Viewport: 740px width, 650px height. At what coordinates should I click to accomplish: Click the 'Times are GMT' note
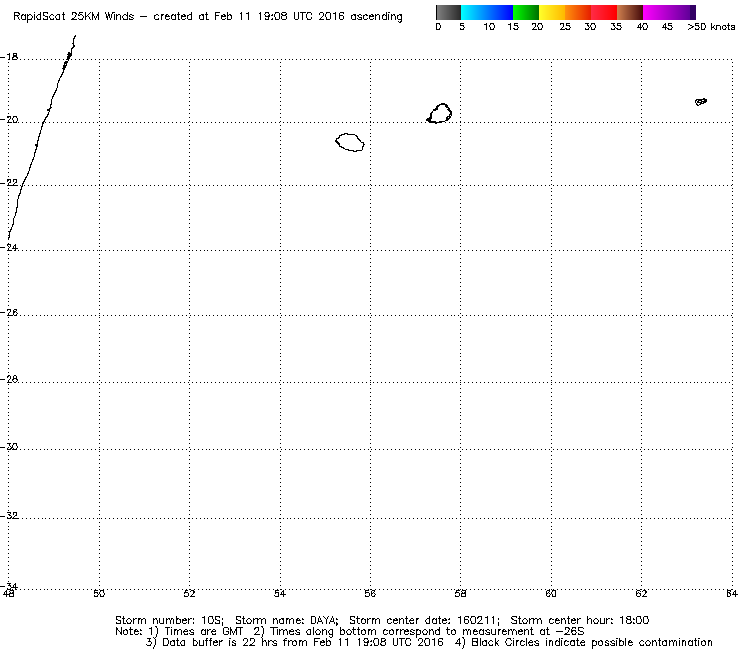[x=203, y=632]
